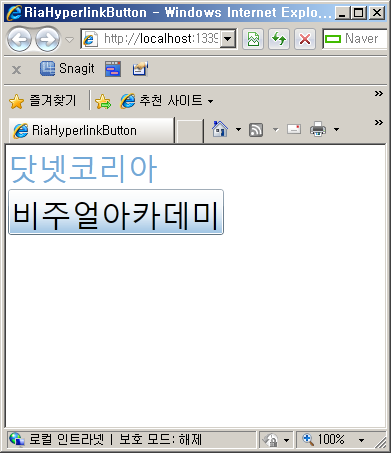Close the Internet Explorer window
This screenshot has width=391, height=453.
pos(377,13)
